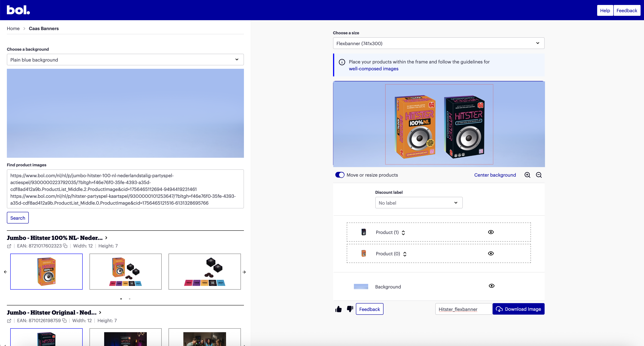Go to Home breadcrumb
This screenshot has width=644, height=346.
[x=13, y=29]
